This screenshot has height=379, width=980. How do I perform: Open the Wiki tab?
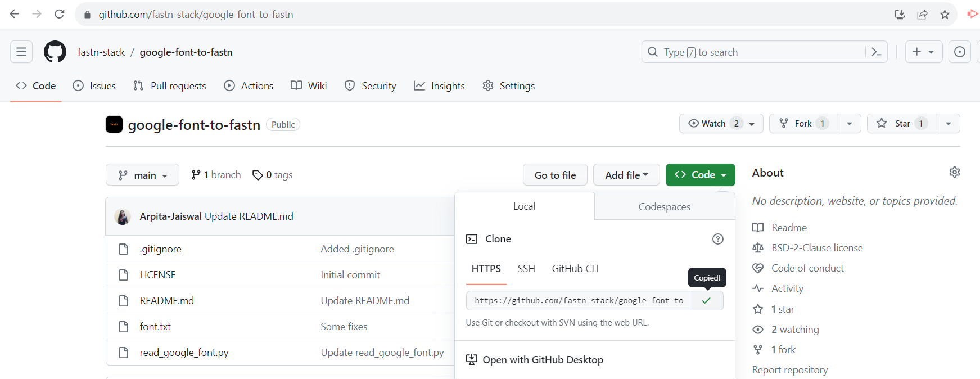309,86
